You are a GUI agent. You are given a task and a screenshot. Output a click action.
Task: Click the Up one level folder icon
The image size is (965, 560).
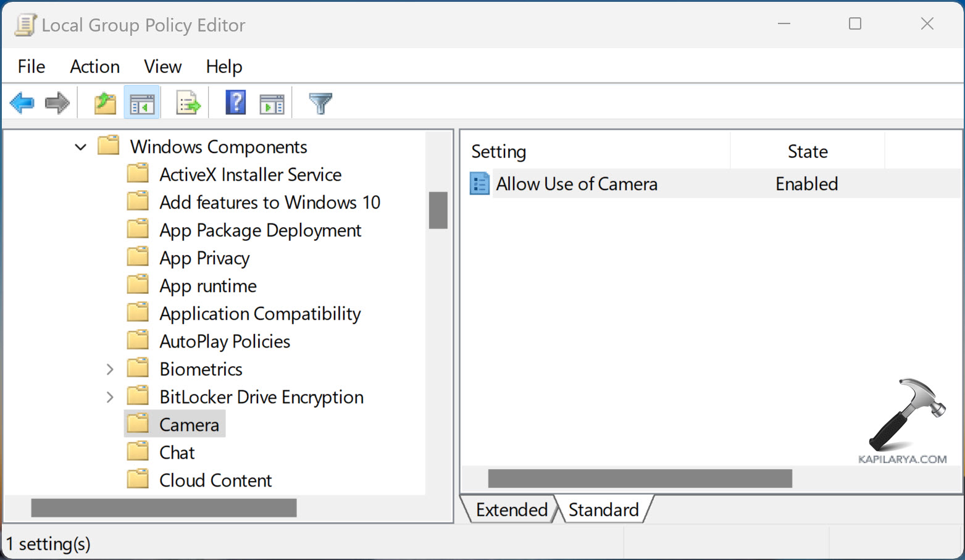coord(105,103)
